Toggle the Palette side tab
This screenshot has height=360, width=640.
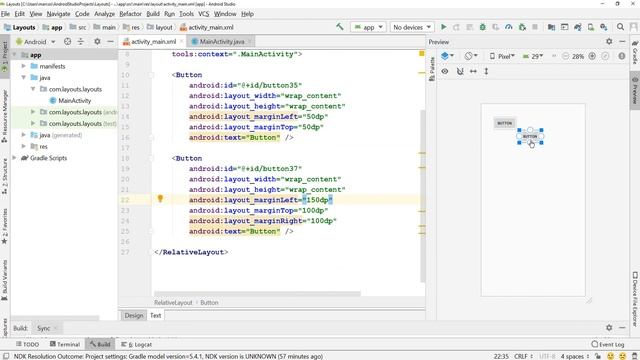point(432,69)
